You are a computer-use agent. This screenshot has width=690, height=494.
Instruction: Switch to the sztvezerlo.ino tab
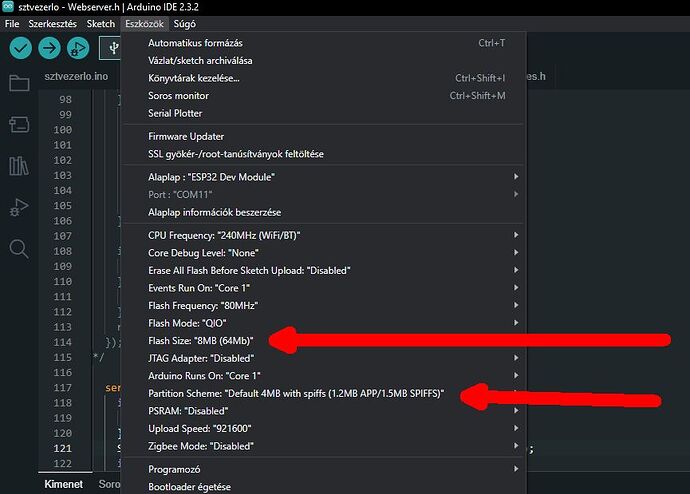76,76
